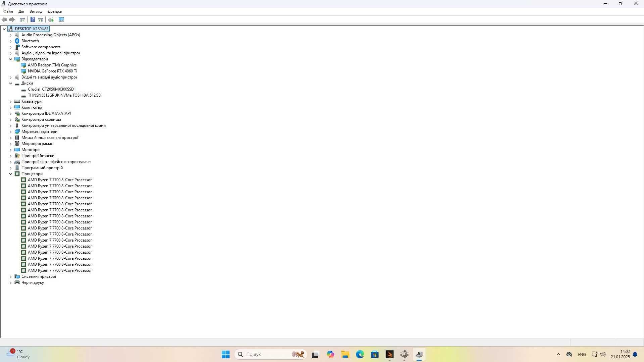The height and width of the screenshot is (362, 644).
Task: Click the Add drivers icon with green arrow
Action: (x=51, y=19)
